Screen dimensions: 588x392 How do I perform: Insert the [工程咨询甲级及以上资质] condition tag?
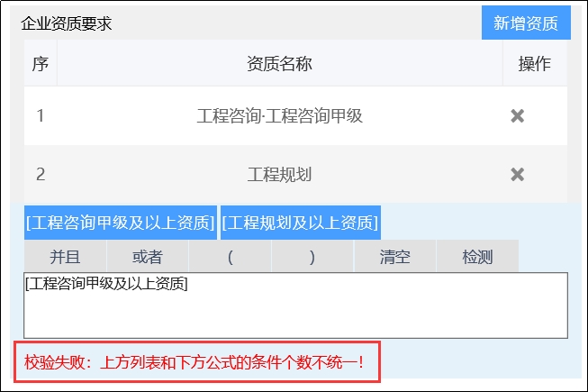121,222
